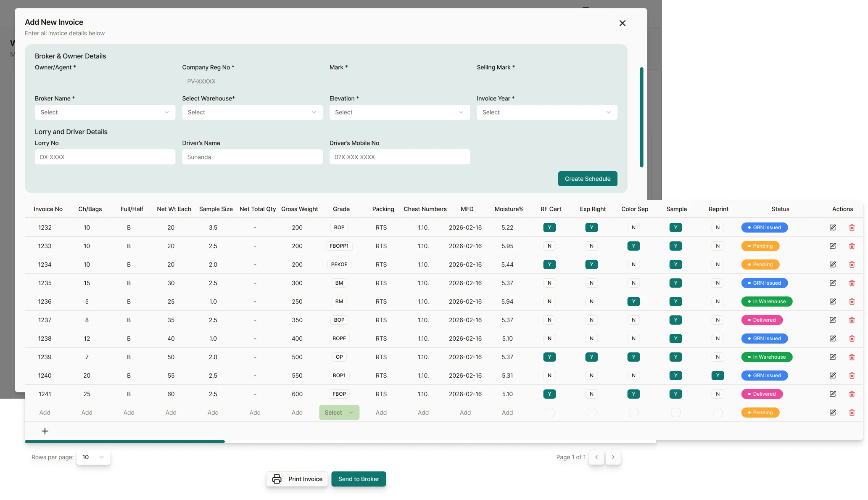Toggle Exp Right for invoice 1233

point(591,246)
